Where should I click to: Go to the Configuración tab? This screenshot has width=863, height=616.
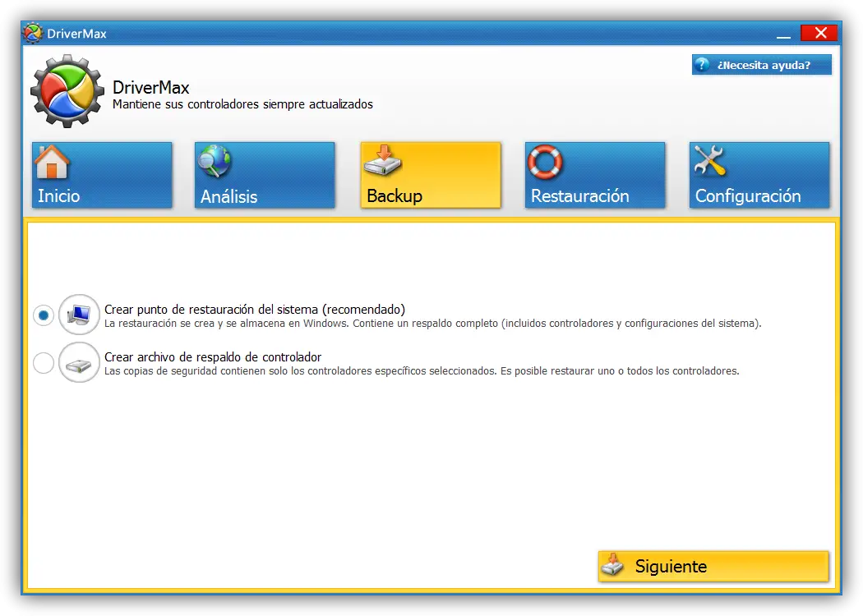tap(759, 175)
